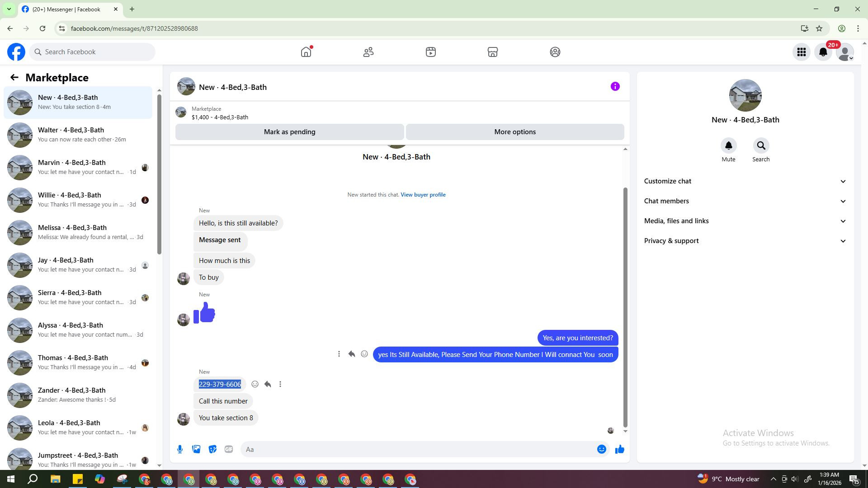Click the voice clip microphone icon
Viewport: 868px width, 488px height.
coord(180,449)
